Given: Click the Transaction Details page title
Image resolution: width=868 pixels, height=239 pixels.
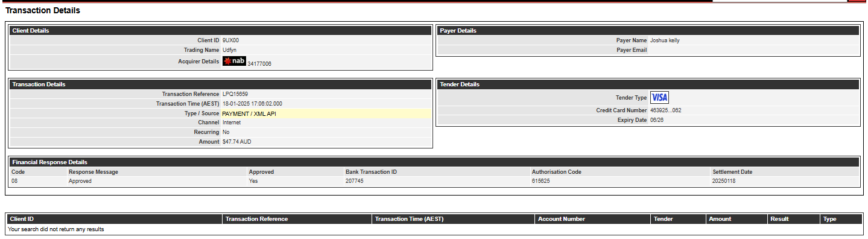Looking at the screenshot, I should (42, 11).
